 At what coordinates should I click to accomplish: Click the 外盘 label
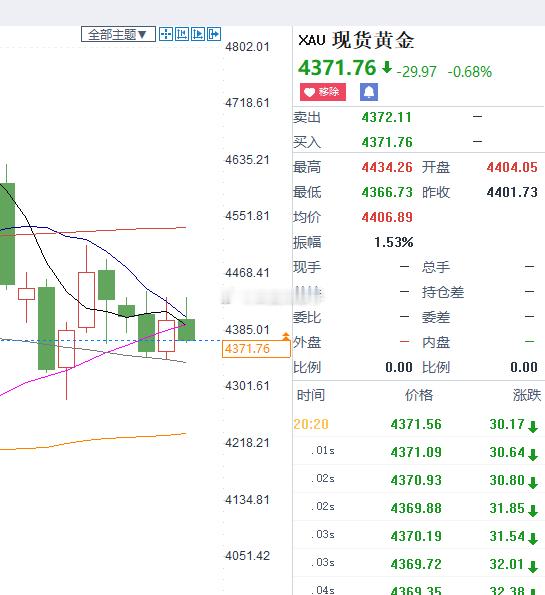pos(307,342)
